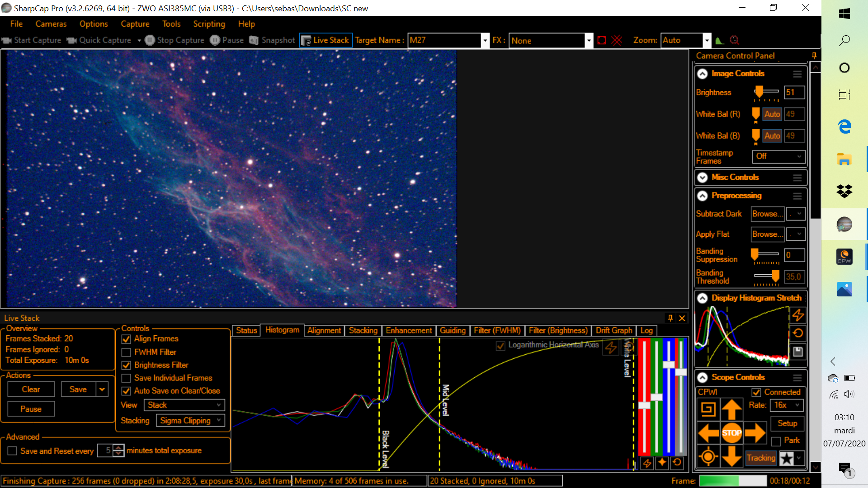
Task: Open Image Controls hamburger menu
Action: pyautogui.click(x=797, y=74)
